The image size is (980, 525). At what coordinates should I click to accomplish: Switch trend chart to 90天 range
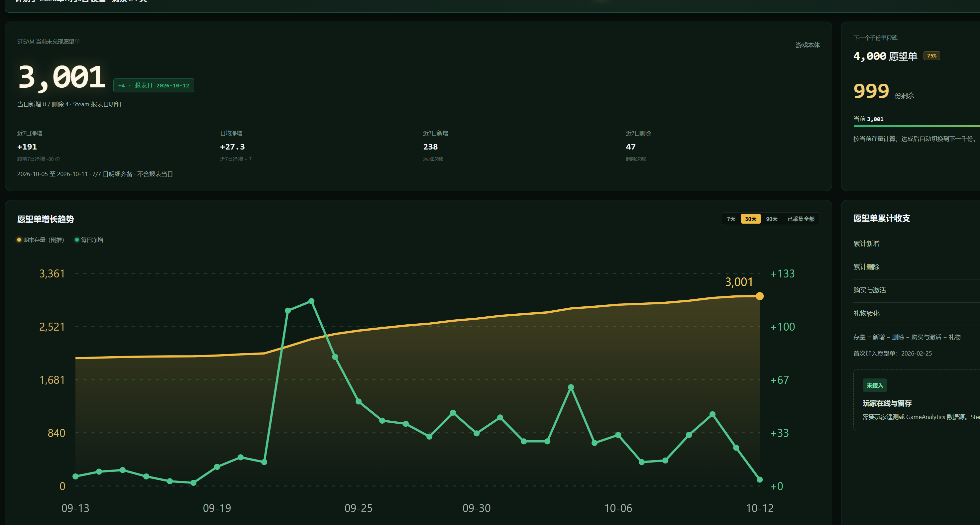pos(772,219)
